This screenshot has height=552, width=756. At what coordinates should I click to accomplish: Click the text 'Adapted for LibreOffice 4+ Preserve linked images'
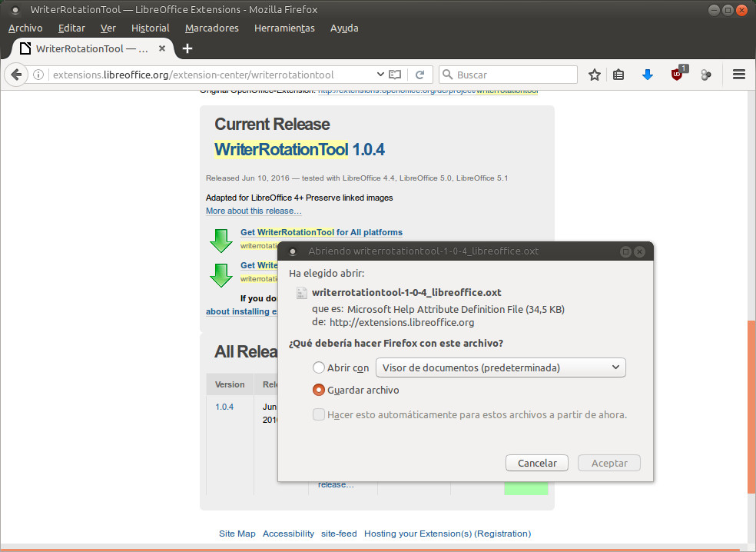point(300,198)
